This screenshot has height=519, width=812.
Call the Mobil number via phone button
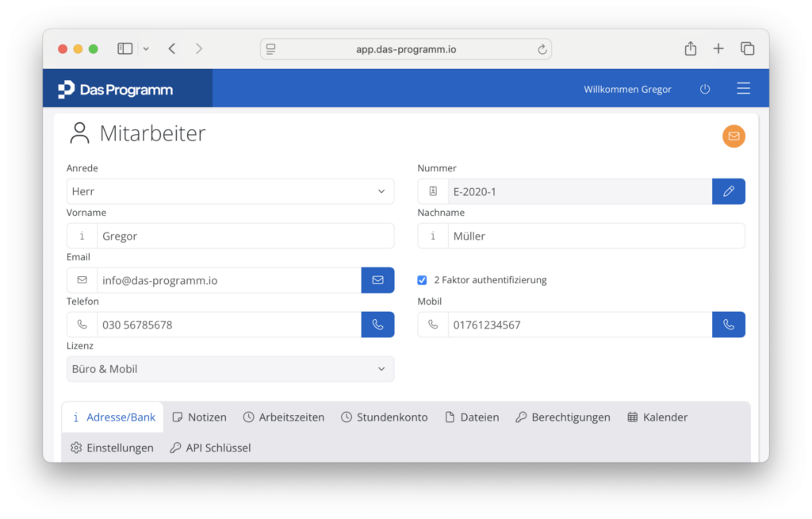point(728,325)
